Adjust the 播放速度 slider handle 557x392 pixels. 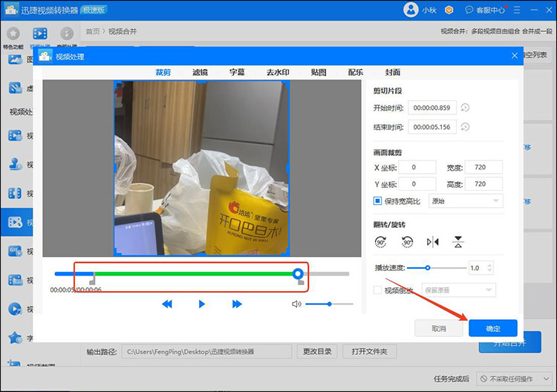tap(428, 268)
